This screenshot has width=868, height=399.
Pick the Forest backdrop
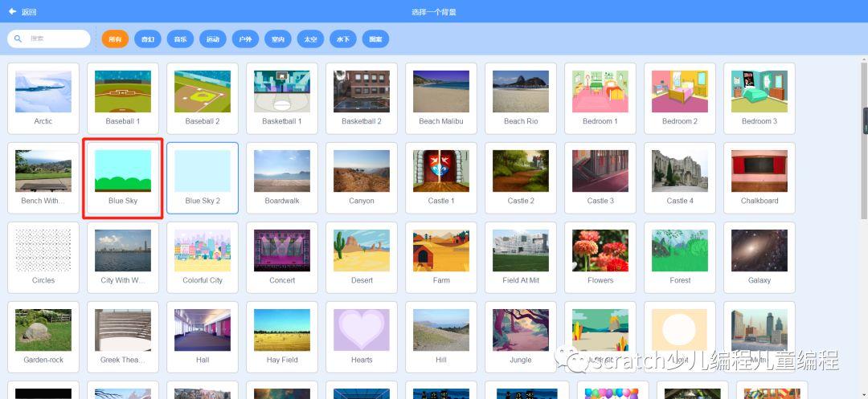click(680, 258)
